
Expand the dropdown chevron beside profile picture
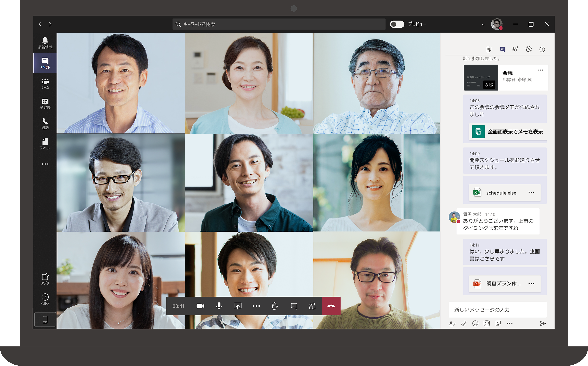click(483, 25)
